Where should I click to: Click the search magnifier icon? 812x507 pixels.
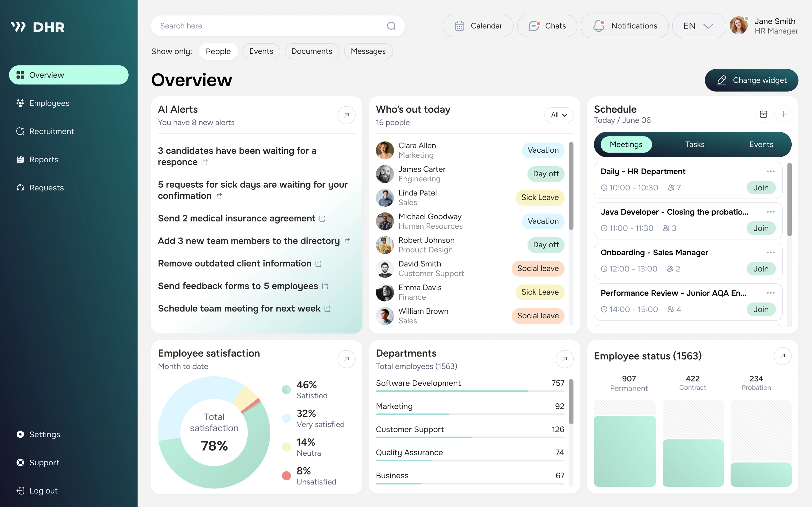(391, 26)
